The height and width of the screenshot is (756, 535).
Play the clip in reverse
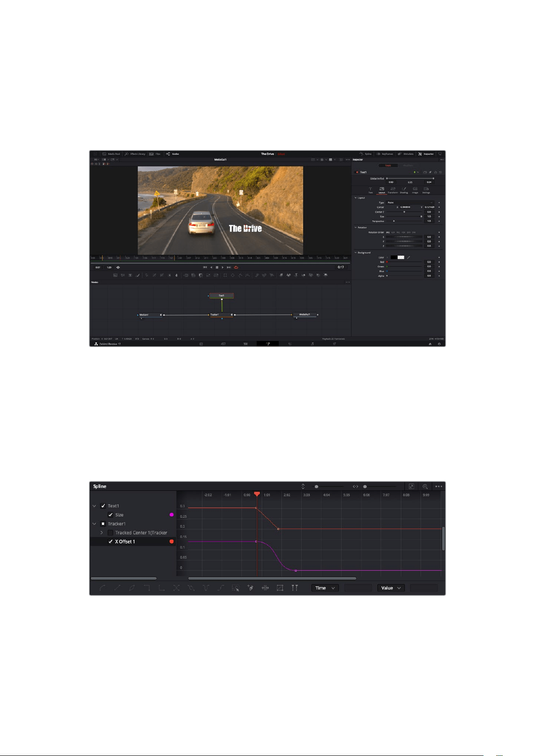click(x=211, y=267)
